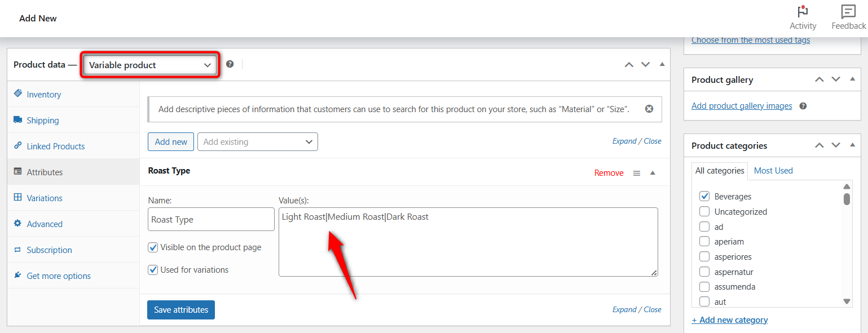The image size is (868, 333).
Task: Select the Subscription section icon
Action: click(x=18, y=250)
